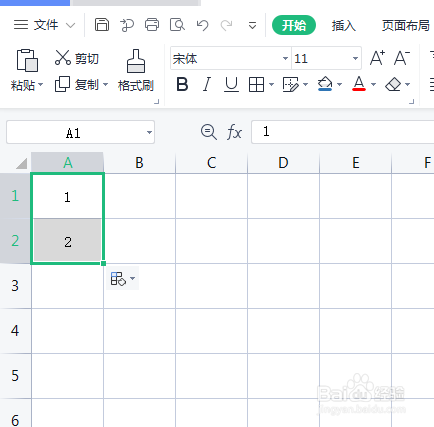Click the Select All corner triangle
Screen dimensions: 434x427
coord(21,164)
